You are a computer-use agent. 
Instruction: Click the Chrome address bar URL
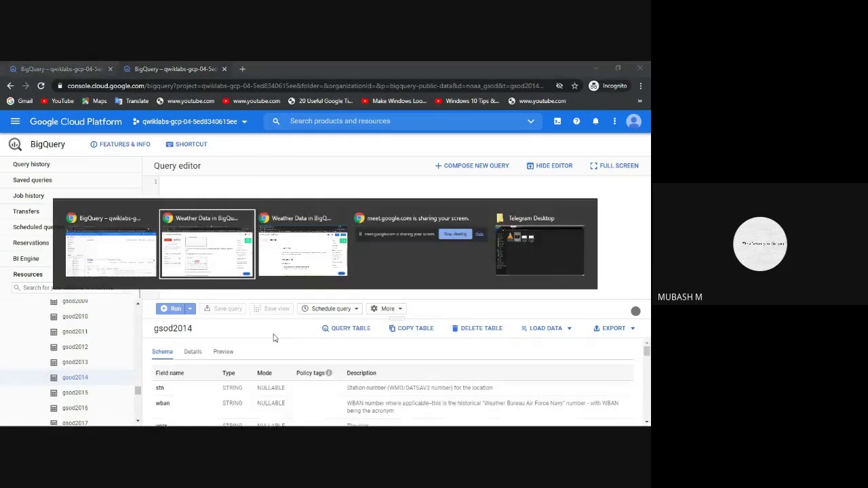point(305,85)
